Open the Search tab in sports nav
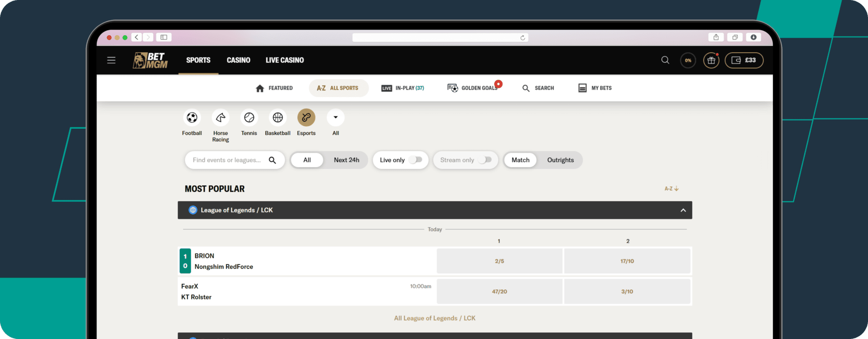Screen dimensions: 868x339 pos(538,88)
